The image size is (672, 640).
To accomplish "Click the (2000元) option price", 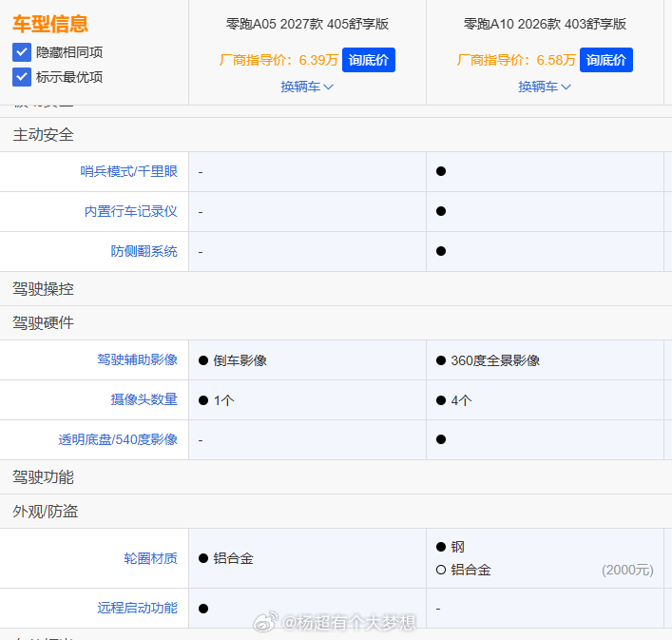I will (x=627, y=571).
